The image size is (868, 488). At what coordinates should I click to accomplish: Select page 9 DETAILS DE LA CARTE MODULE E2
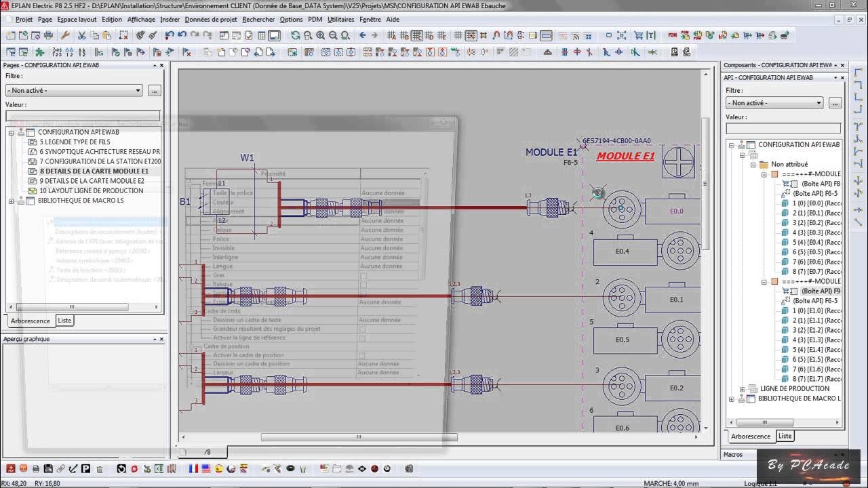pos(92,181)
